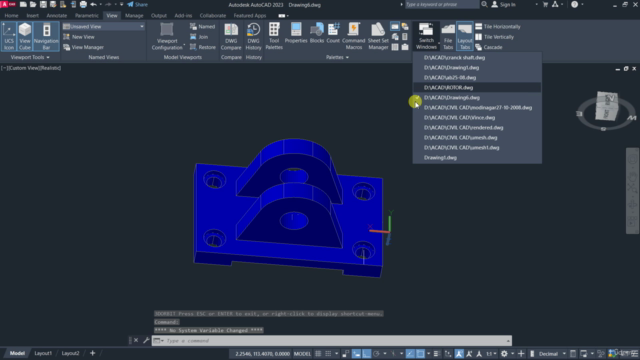Switch to the Home ribbon tab
The height and width of the screenshot is (360, 640).
[x=11, y=16]
